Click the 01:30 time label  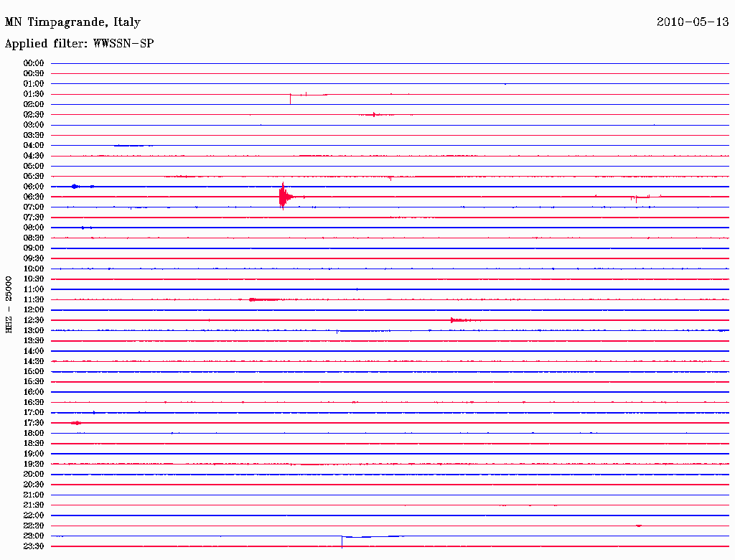tap(34, 94)
